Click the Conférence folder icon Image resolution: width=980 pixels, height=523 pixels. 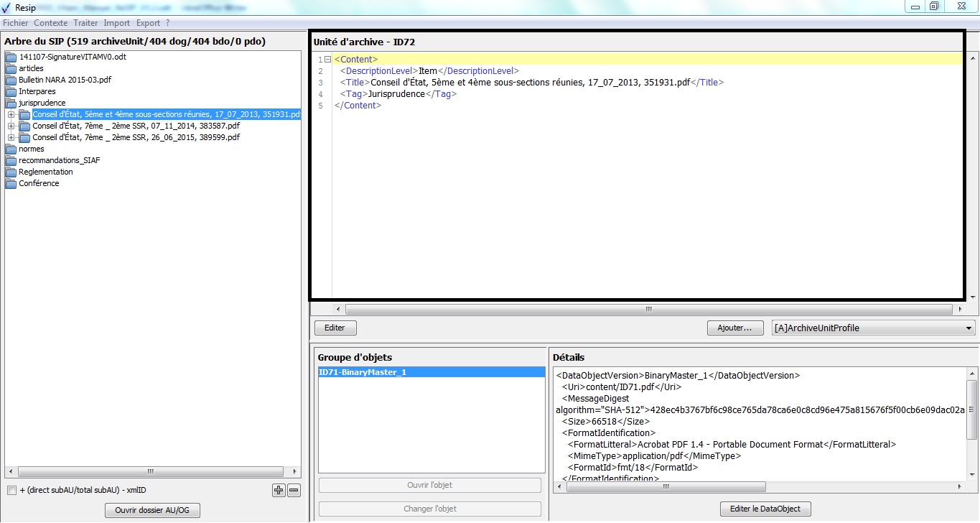(11, 184)
